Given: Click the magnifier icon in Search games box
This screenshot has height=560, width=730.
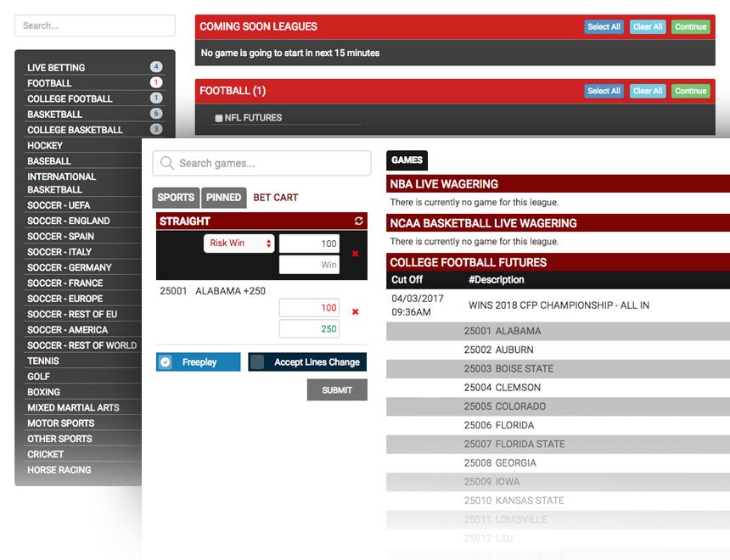Looking at the screenshot, I should pos(167,163).
